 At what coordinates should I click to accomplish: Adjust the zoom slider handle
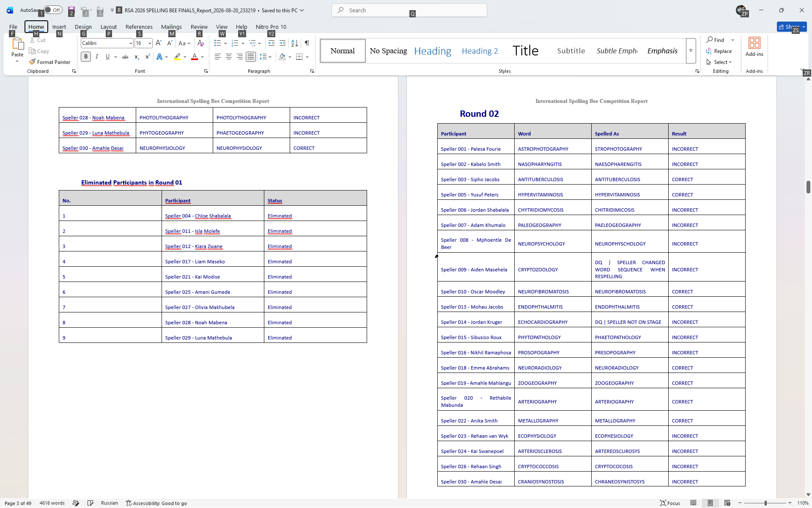tap(765, 503)
